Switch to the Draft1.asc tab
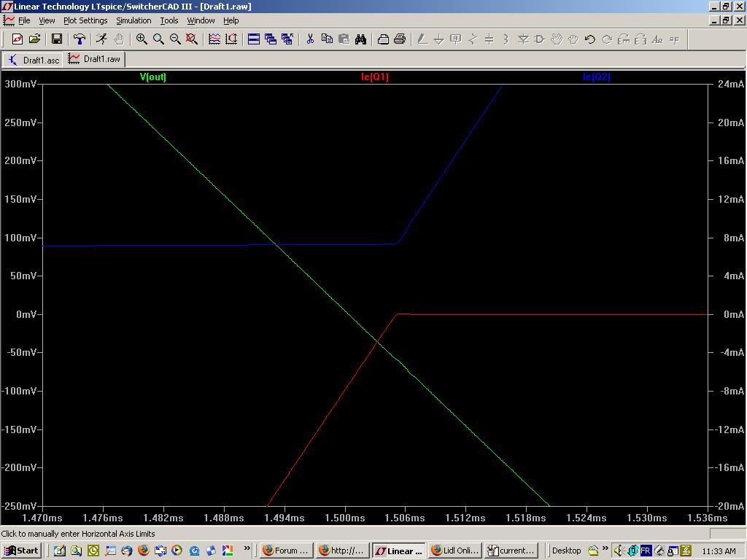Screen dimensions: 747x560 click(x=34, y=60)
